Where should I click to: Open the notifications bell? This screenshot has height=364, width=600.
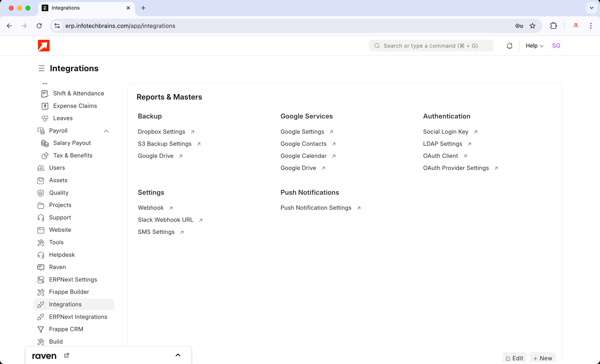click(509, 46)
